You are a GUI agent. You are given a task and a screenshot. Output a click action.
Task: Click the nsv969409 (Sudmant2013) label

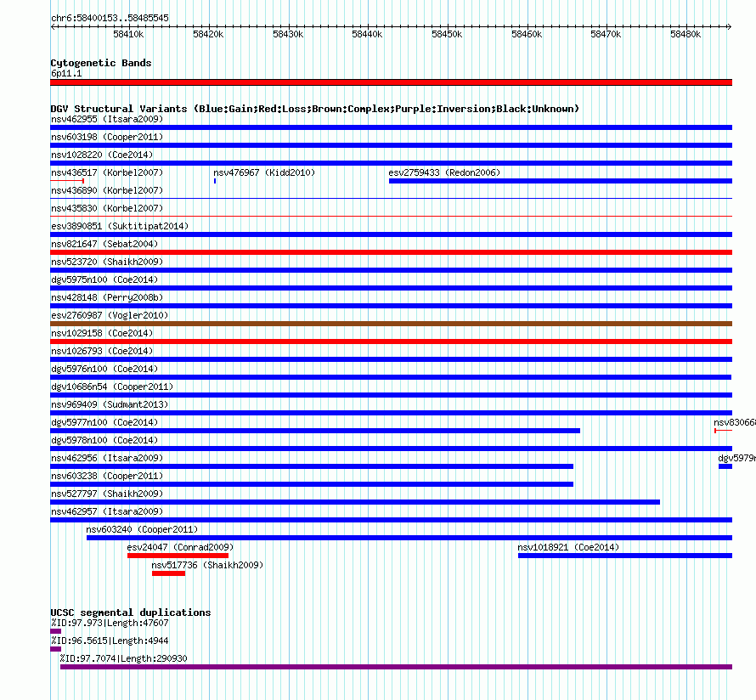110,404
